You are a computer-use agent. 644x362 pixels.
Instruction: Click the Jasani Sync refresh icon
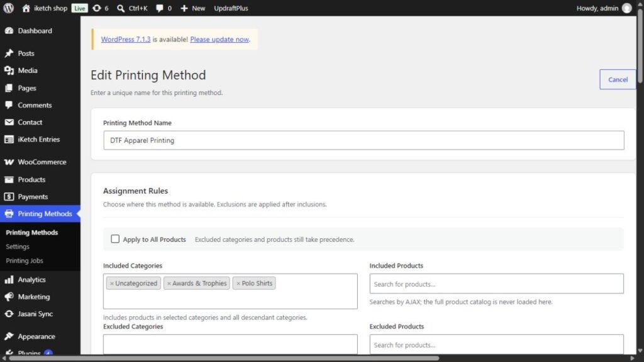(9, 314)
